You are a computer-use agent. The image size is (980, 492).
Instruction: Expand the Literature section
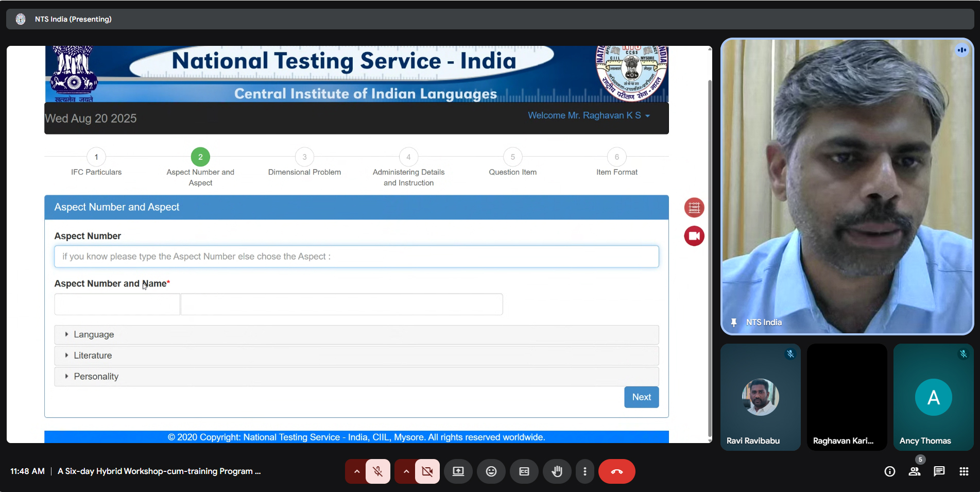356,356
